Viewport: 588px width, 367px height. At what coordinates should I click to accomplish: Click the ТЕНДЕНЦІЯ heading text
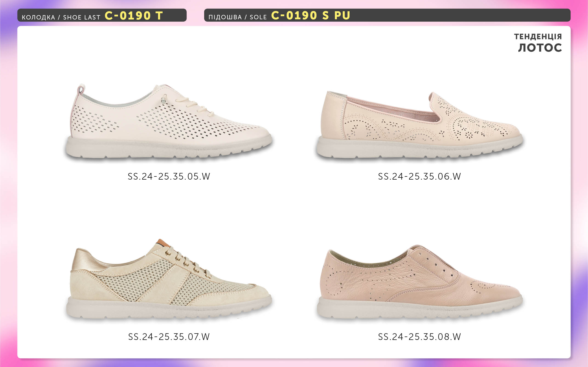[538, 37]
